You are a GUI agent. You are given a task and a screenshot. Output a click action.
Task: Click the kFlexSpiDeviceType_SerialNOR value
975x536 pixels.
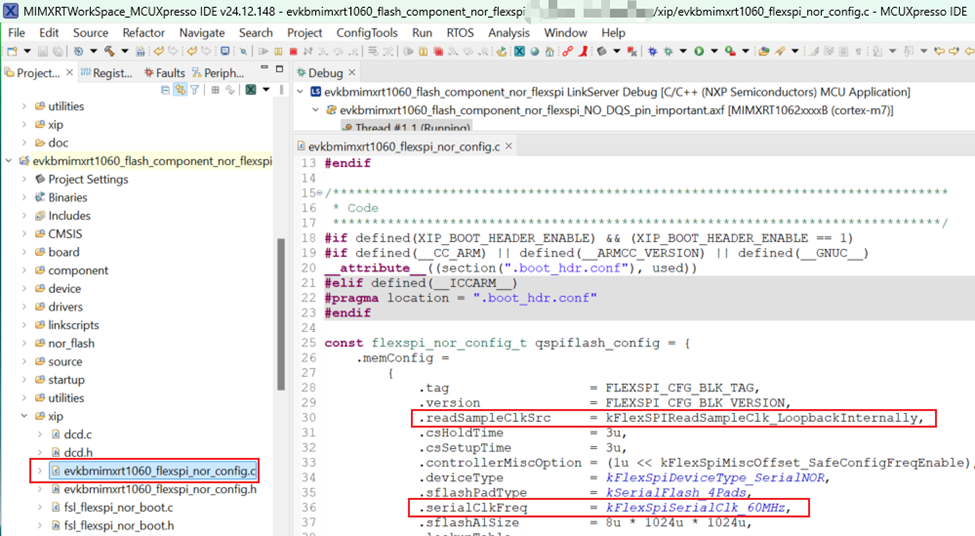pos(715,478)
